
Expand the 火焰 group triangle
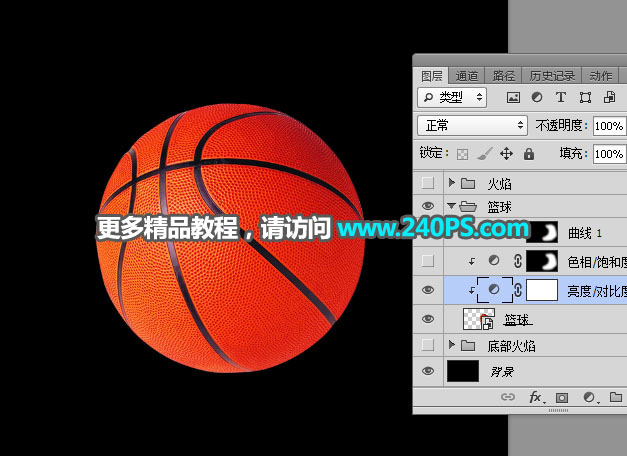click(452, 183)
